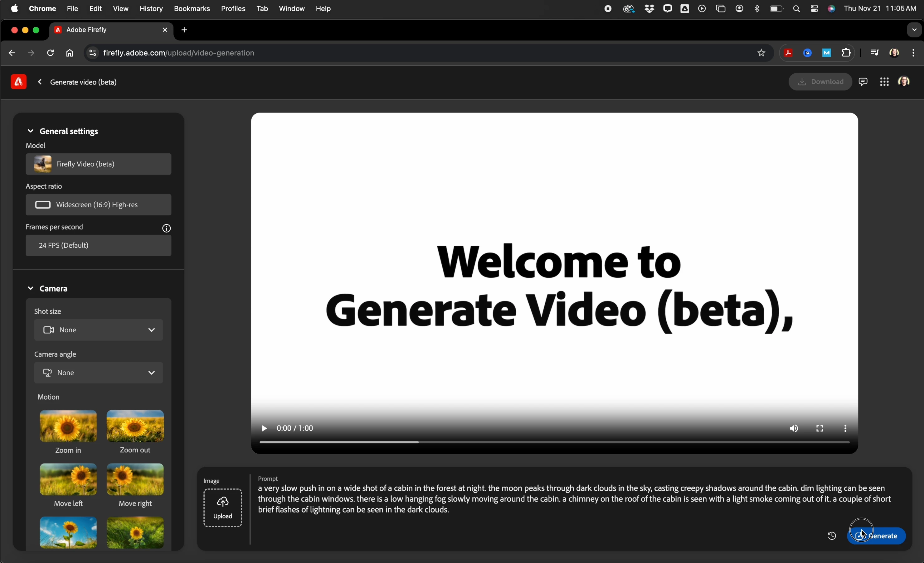Open the Shot size dropdown
This screenshot has width=924, height=563.
pos(98,330)
